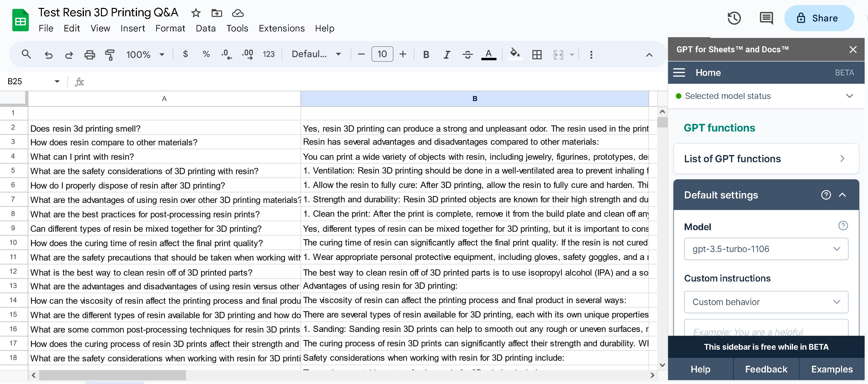The height and width of the screenshot is (384, 868).
Task: Open more number formats (123)
Action: pos(269,54)
